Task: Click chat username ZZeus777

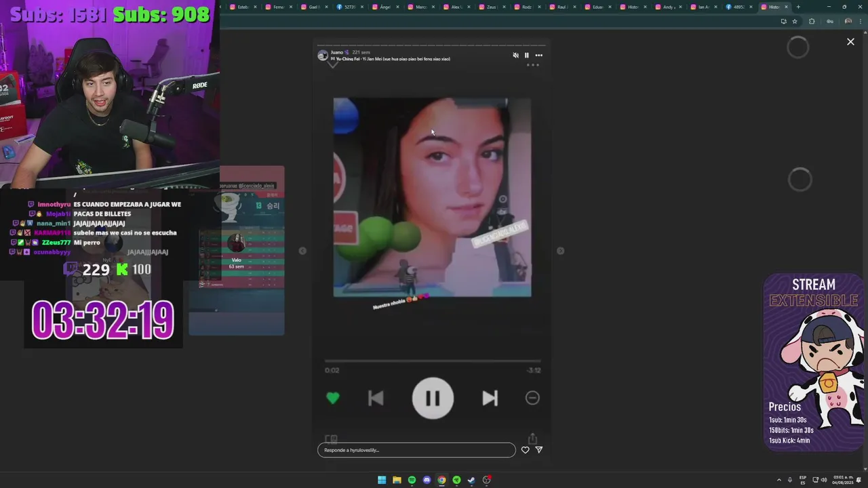Action: (56, 242)
